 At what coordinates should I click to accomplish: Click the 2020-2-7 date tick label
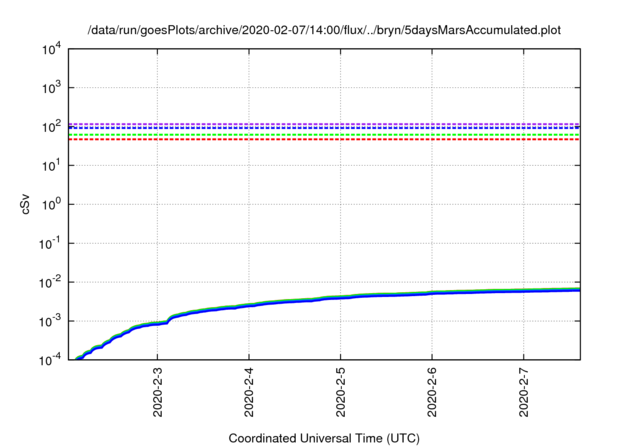tap(524, 392)
